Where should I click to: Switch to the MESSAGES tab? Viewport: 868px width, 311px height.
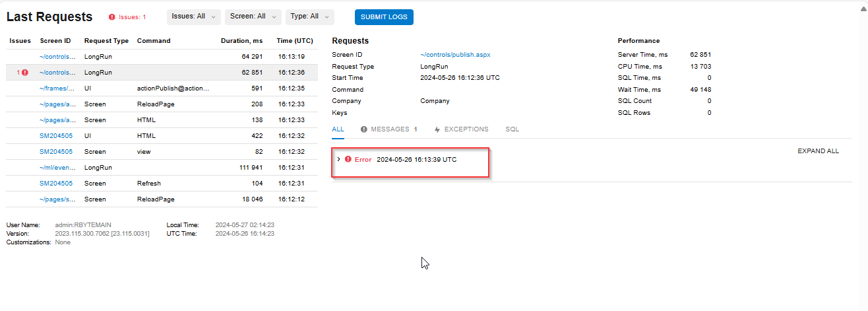click(389, 129)
